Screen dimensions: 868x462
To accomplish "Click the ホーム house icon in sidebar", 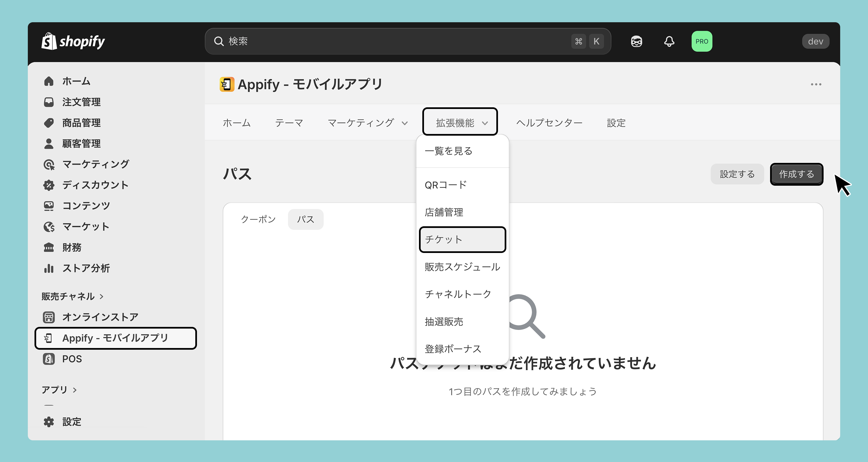I will 49,81.
